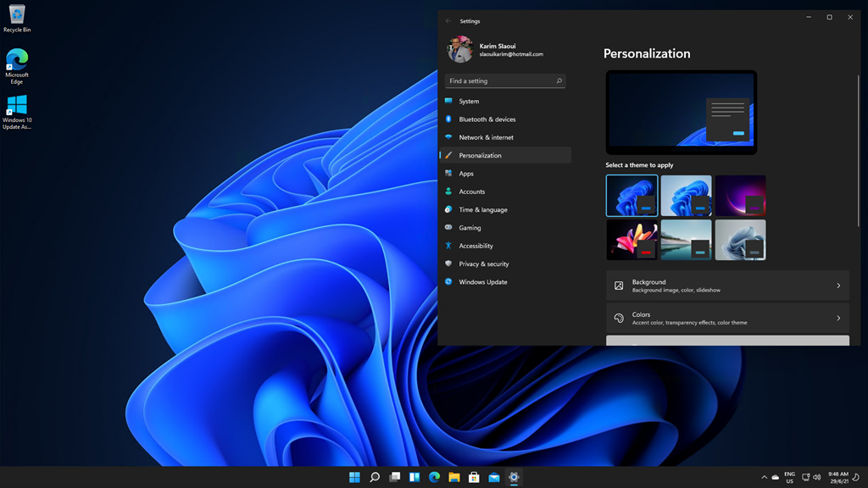Viewport: 868px width, 488px height.
Task: Expand the Background settings chevron
Action: pyautogui.click(x=838, y=286)
